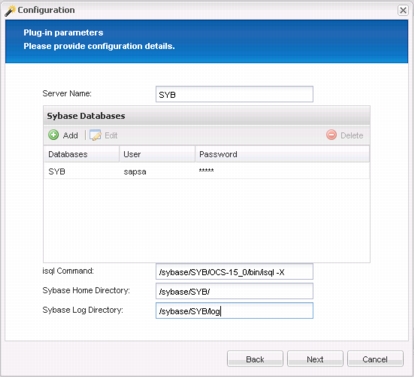415x379 pixels.
Task: Click the Server Name input field
Action: 234,94
